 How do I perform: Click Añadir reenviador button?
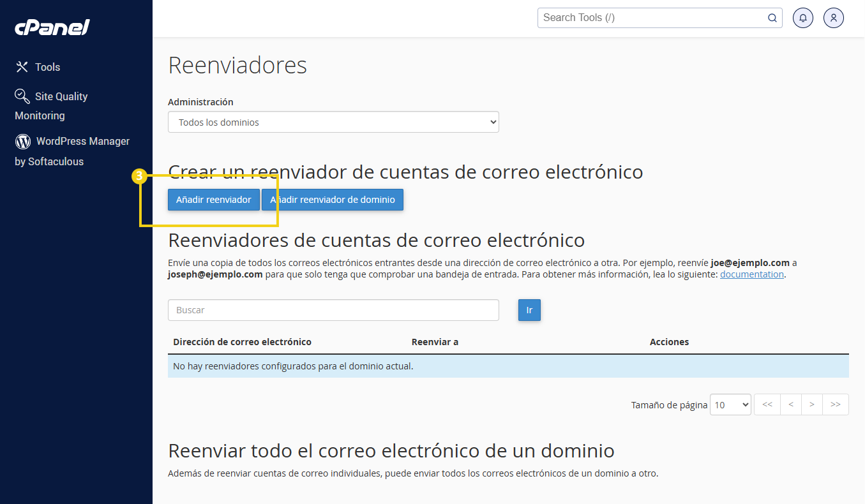click(x=213, y=200)
